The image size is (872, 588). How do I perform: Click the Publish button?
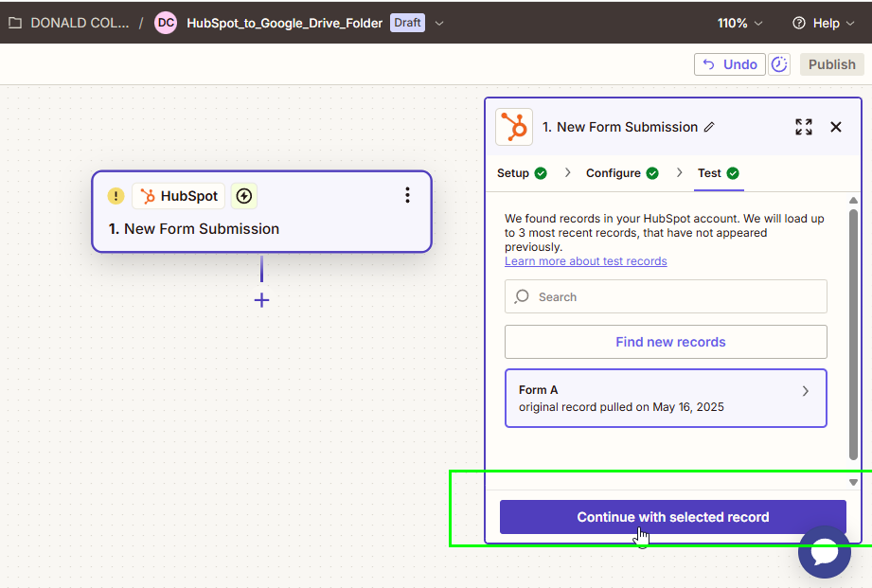point(832,64)
